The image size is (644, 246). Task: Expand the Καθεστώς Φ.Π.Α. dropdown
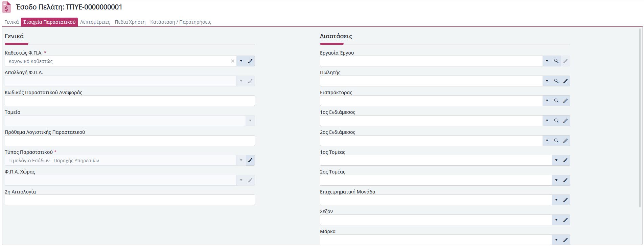(241, 61)
